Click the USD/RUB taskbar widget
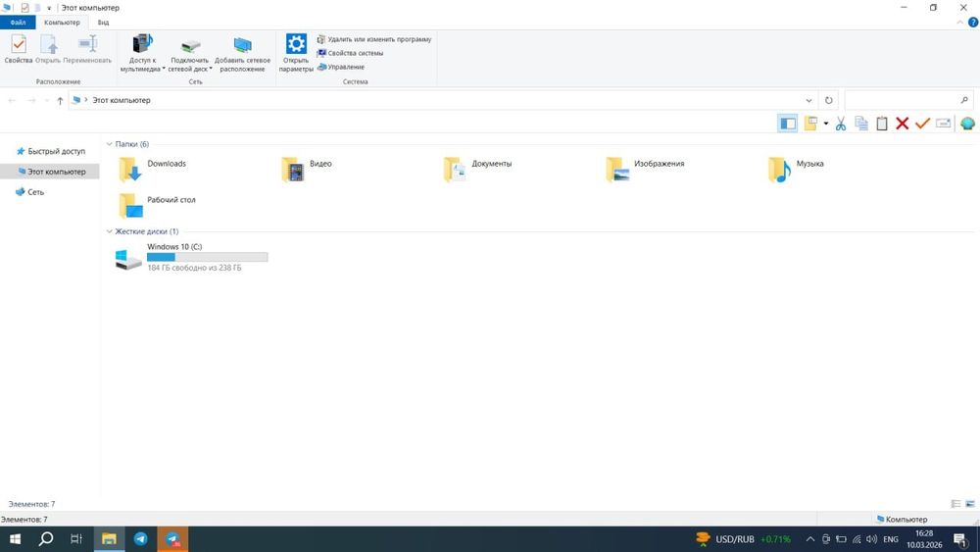This screenshot has width=980, height=552. point(743,539)
